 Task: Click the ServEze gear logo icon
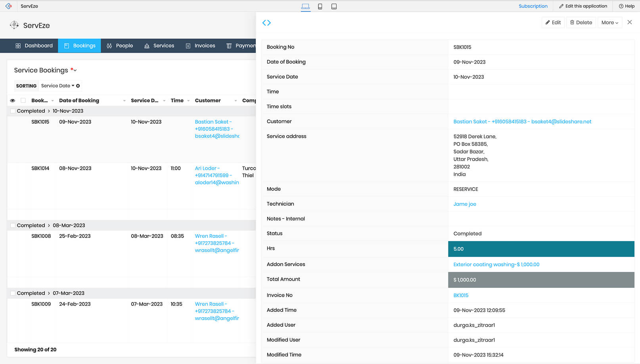pyautogui.click(x=14, y=25)
